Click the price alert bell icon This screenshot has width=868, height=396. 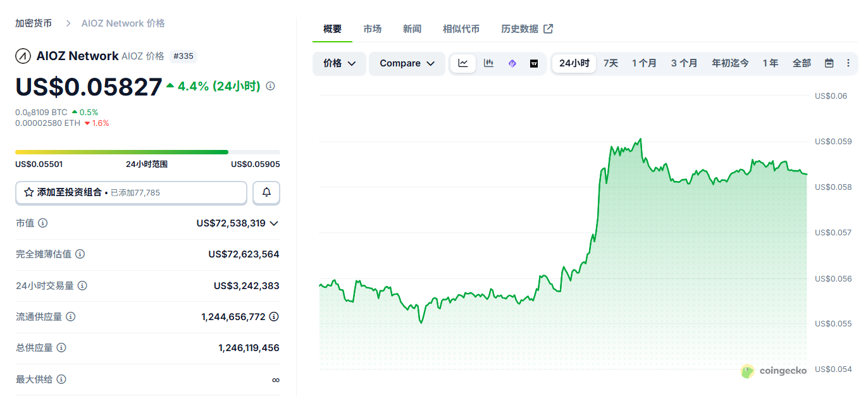(x=266, y=192)
